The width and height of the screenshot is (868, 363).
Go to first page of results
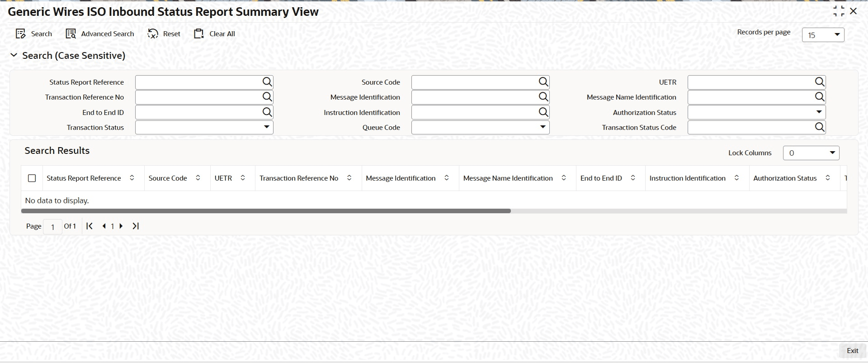(90, 226)
